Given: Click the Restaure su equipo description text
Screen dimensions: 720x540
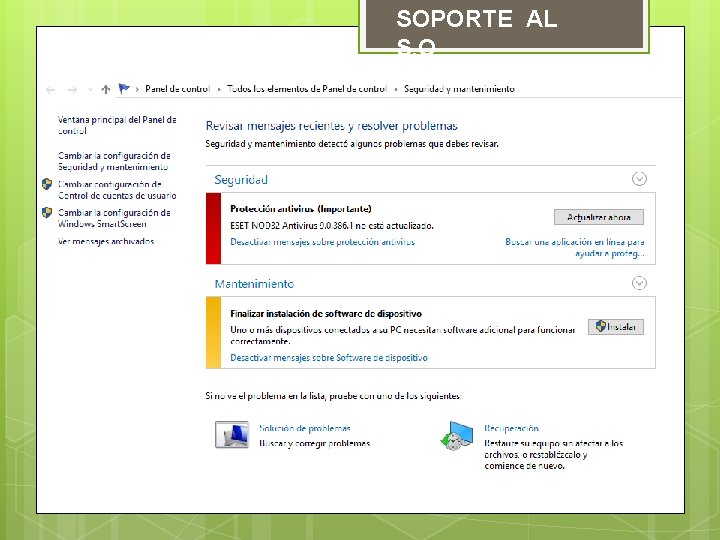Looking at the screenshot, I should point(553,455).
